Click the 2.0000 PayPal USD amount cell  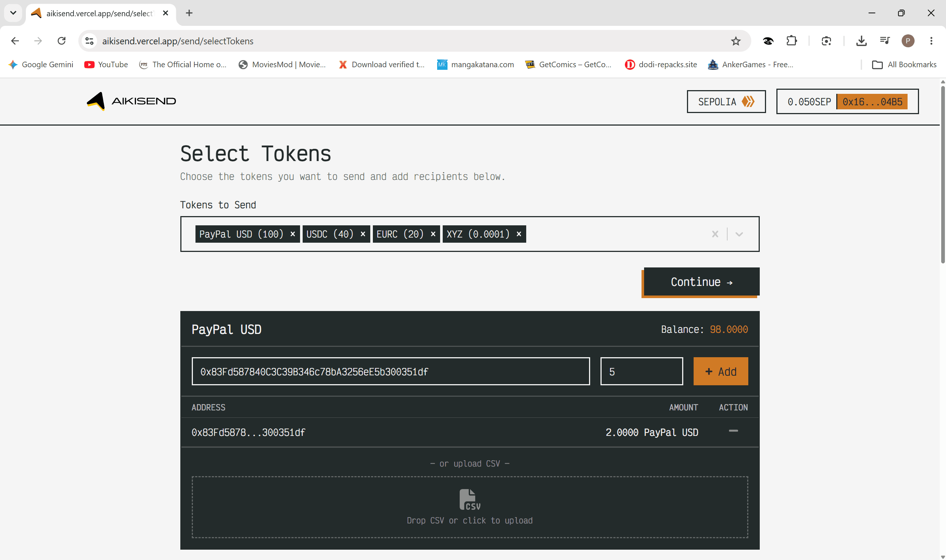652,433
